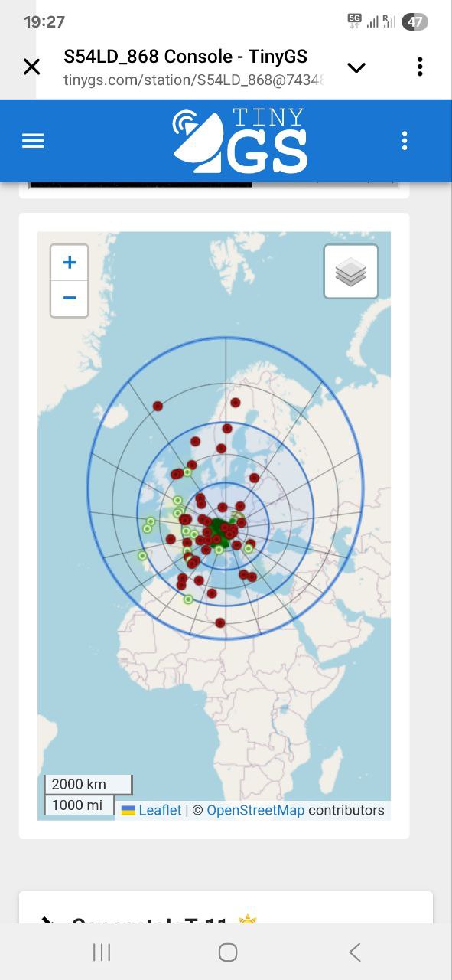Tap the Android home button
This screenshot has height=980, width=452.
tap(228, 952)
